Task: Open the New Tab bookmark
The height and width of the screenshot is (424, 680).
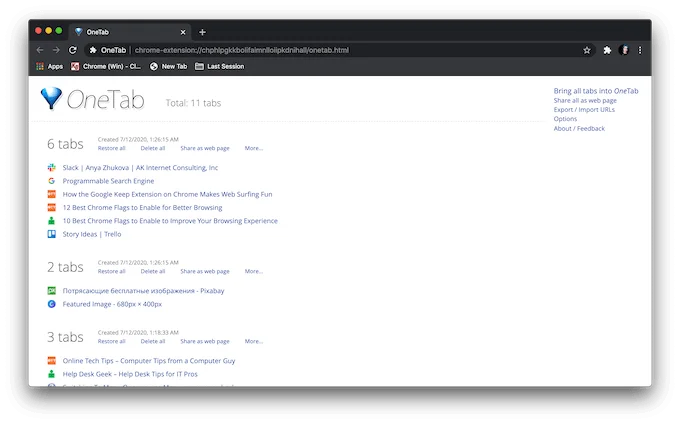Action: tap(168, 66)
